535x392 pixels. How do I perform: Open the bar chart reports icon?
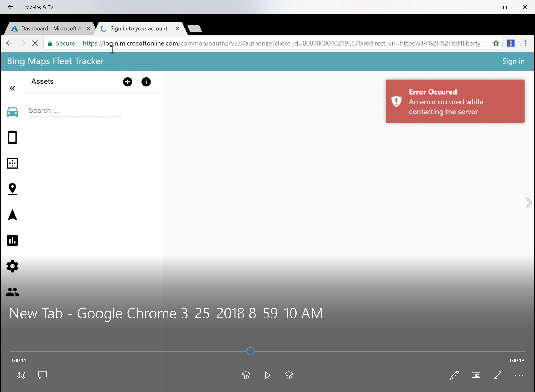click(12, 240)
